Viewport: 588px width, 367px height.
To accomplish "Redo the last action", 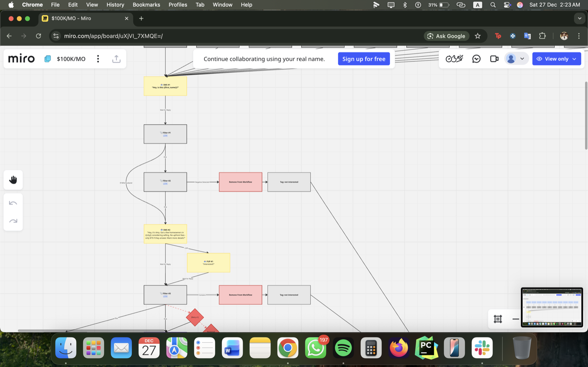I will pos(13,221).
